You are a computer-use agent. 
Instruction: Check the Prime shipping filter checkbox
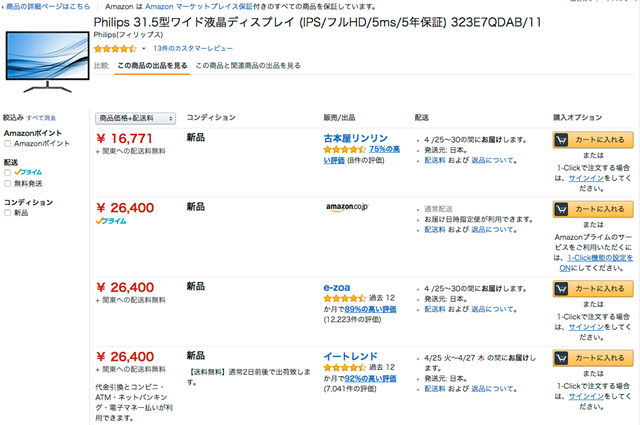[x=8, y=172]
